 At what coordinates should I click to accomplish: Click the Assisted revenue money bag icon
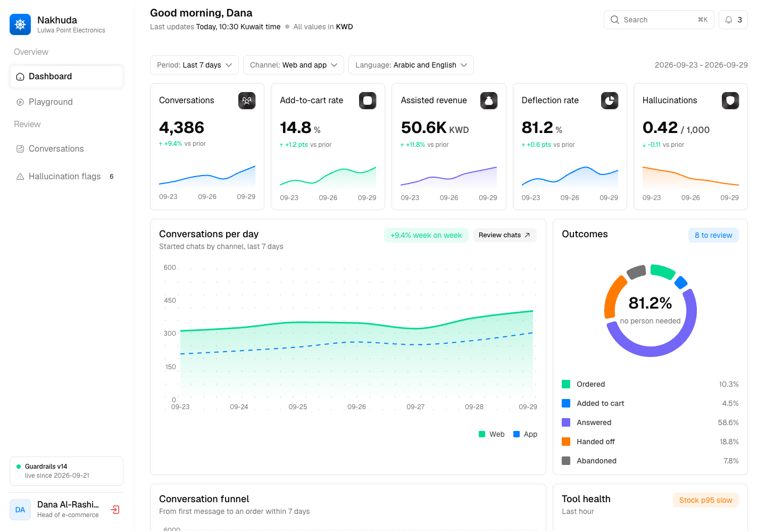pyautogui.click(x=489, y=101)
